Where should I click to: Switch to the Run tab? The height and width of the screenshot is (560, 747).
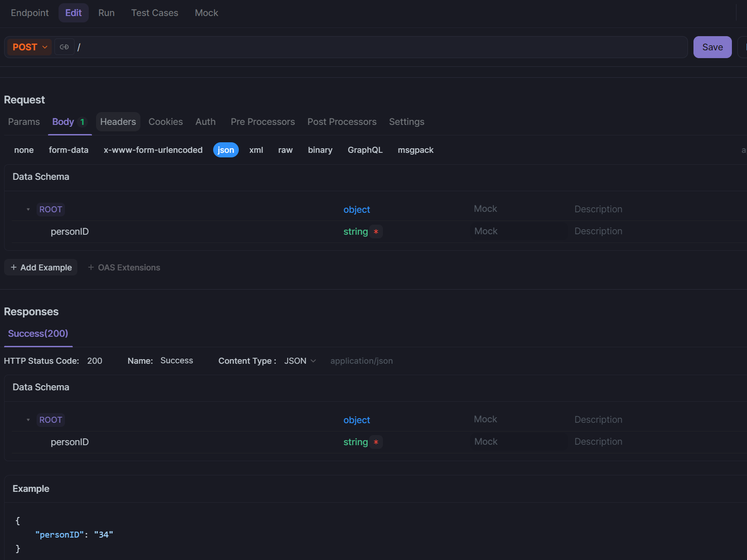click(x=106, y=13)
